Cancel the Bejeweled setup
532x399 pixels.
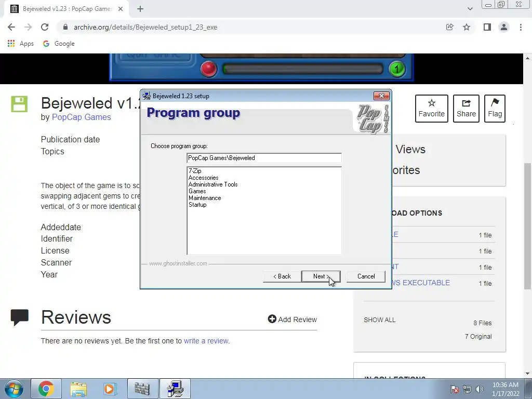pyautogui.click(x=366, y=276)
